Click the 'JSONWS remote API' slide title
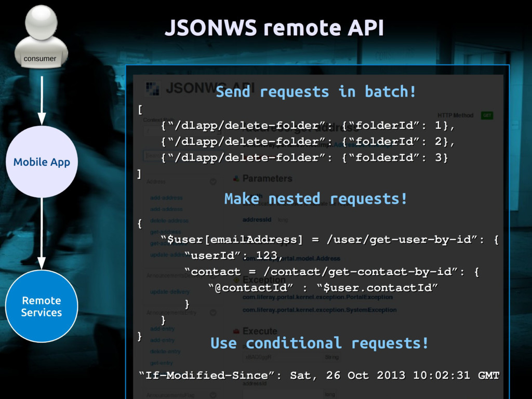532x399 pixels. [x=274, y=28]
